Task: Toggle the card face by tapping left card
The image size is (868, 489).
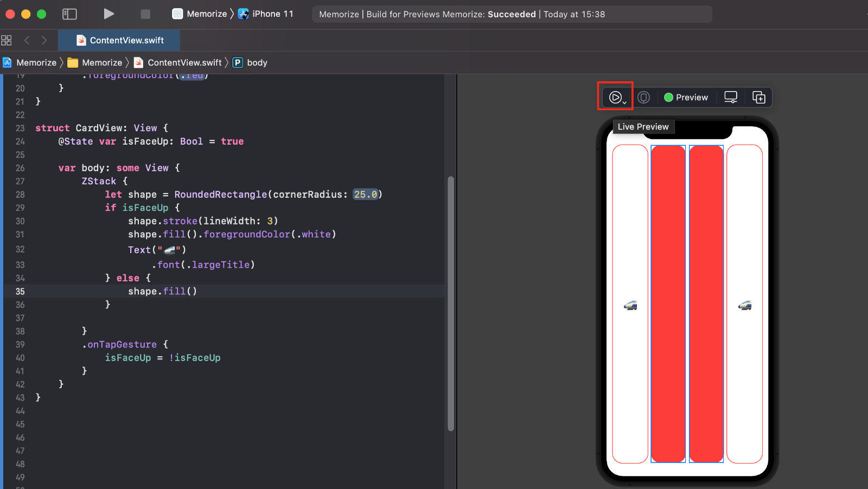Action: pyautogui.click(x=630, y=305)
